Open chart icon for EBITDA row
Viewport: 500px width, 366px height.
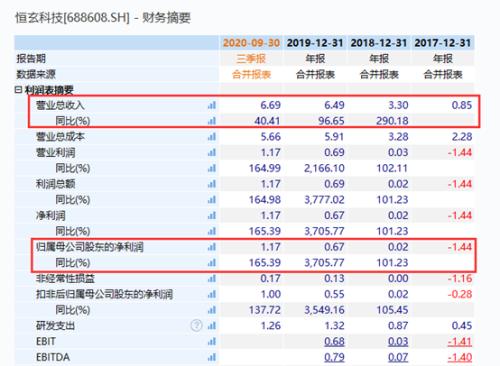[212, 357]
